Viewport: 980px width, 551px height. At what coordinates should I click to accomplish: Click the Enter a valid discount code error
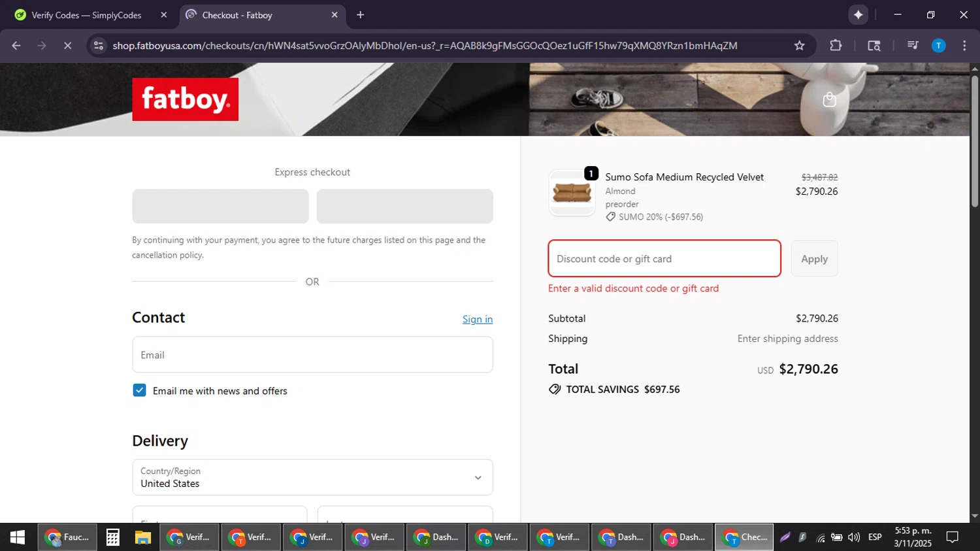(633, 288)
